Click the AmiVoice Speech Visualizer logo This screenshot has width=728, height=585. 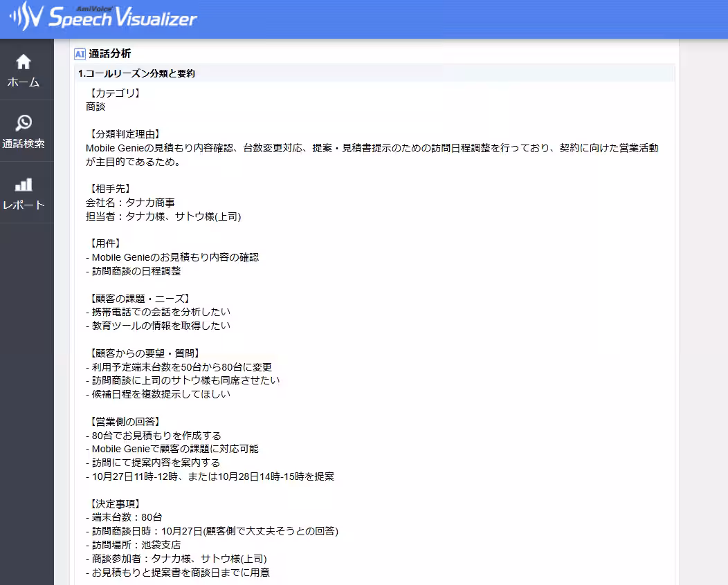pos(104,17)
